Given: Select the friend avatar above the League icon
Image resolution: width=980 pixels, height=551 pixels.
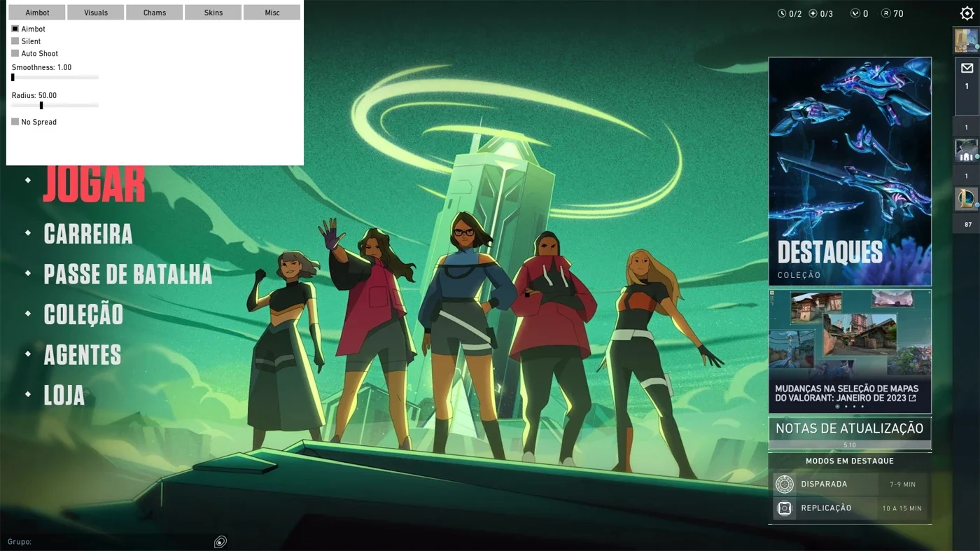Looking at the screenshot, I should [x=967, y=151].
